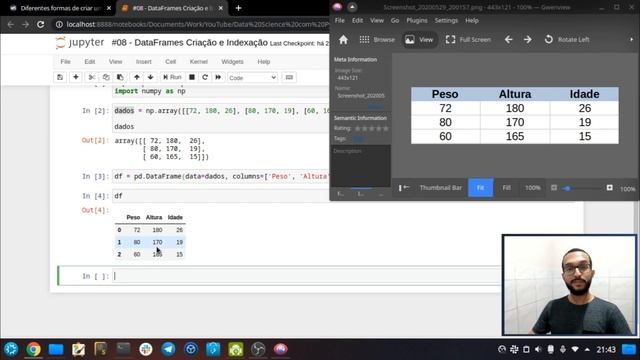Move selected cell up
This screenshot has width=640, height=360.
[137, 77]
